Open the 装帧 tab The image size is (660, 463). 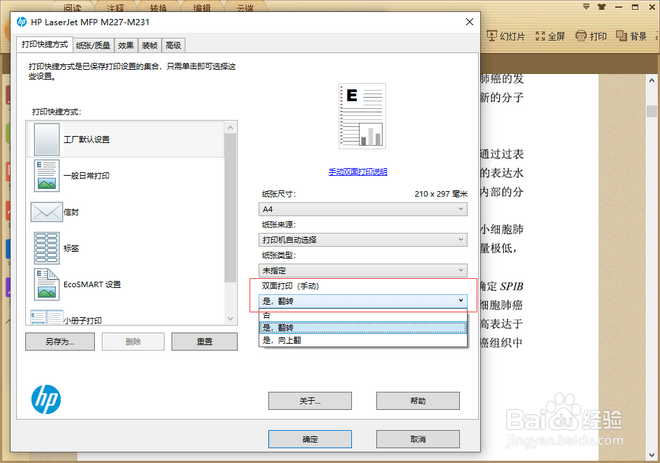tap(149, 45)
